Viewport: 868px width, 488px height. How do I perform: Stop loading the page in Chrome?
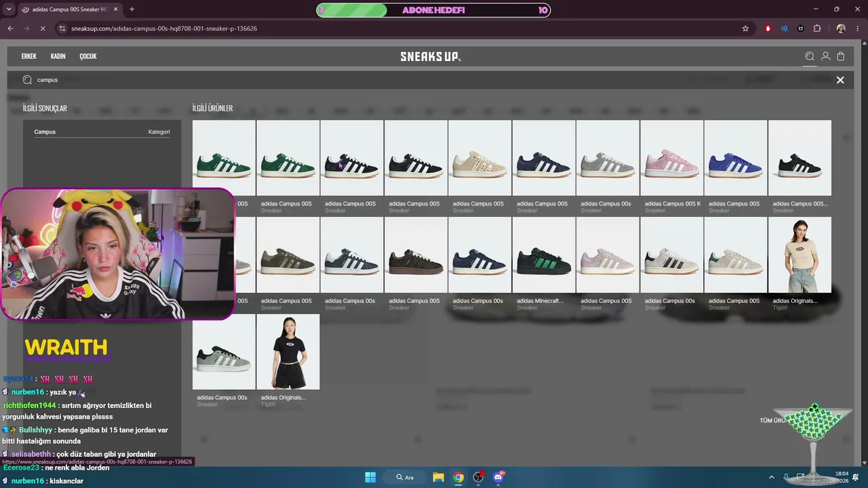(42, 28)
